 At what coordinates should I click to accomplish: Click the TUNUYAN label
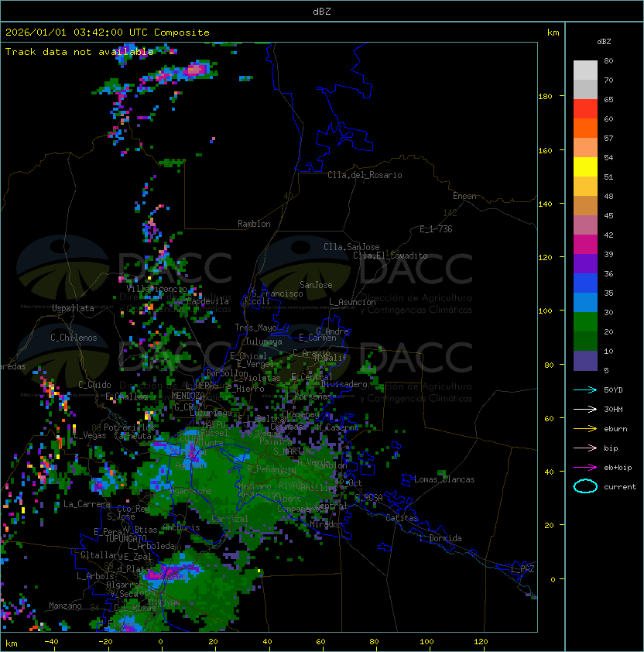click(x=163, y=603)
